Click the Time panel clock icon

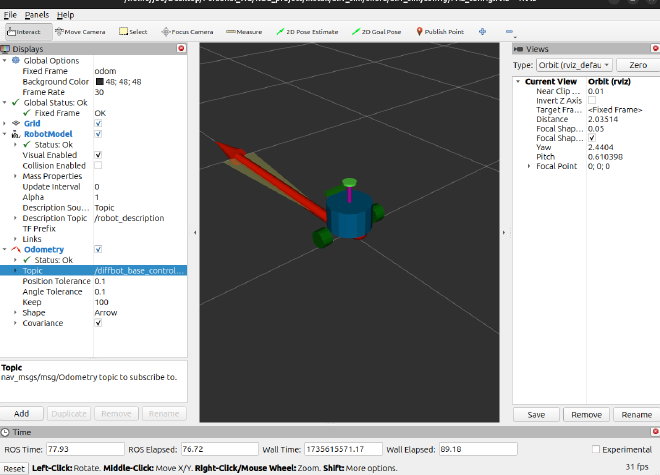click(5, 432)
